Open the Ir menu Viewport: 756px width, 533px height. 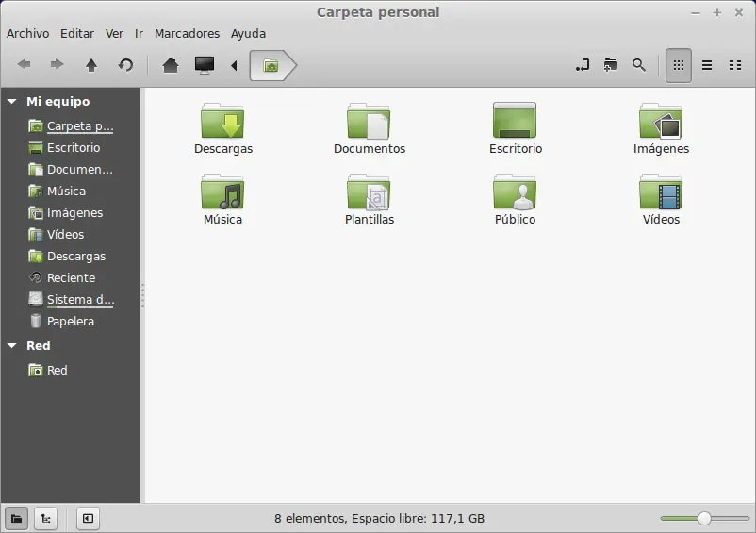coord(139,33)
